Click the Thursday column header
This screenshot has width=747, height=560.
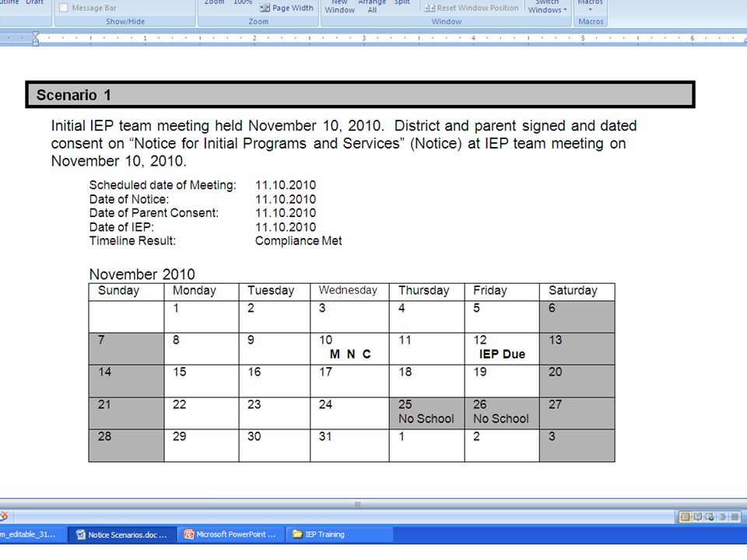(426, 292)
